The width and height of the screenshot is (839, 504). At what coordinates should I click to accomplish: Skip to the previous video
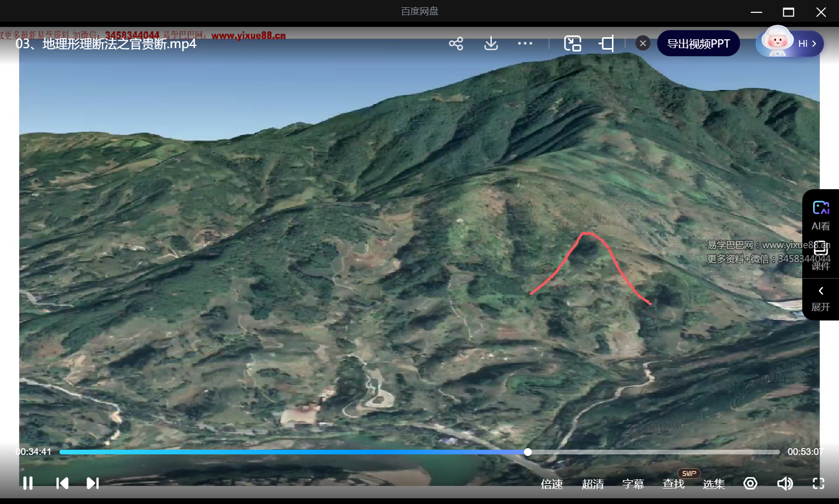click(x=62, y=483)
